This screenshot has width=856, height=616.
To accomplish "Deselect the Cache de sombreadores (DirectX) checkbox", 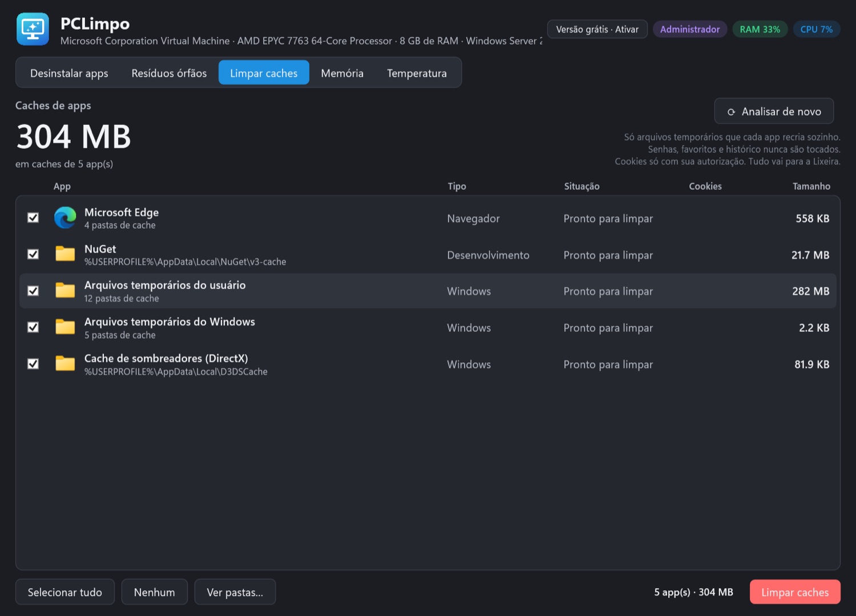I will pos(33,364).
